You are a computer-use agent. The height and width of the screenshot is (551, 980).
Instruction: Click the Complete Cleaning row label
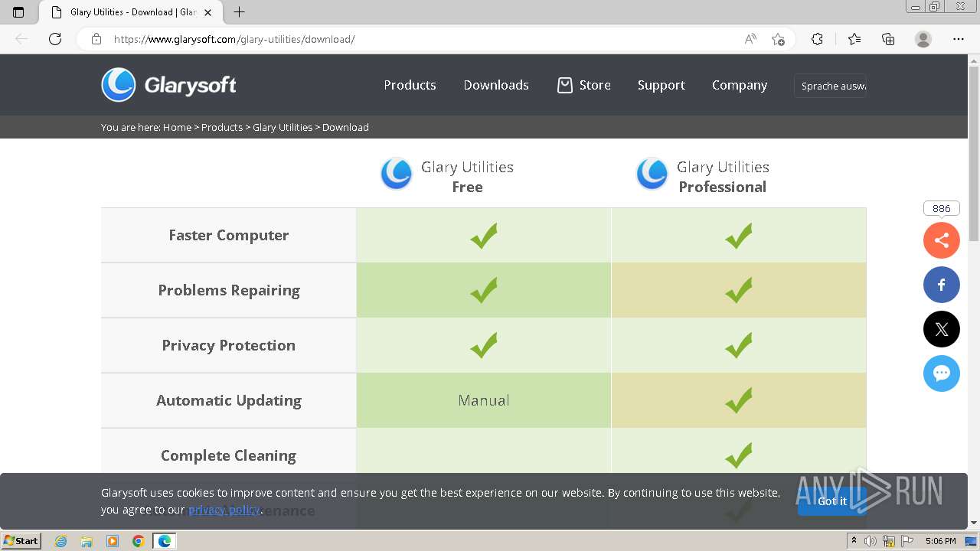pos(229,455)
